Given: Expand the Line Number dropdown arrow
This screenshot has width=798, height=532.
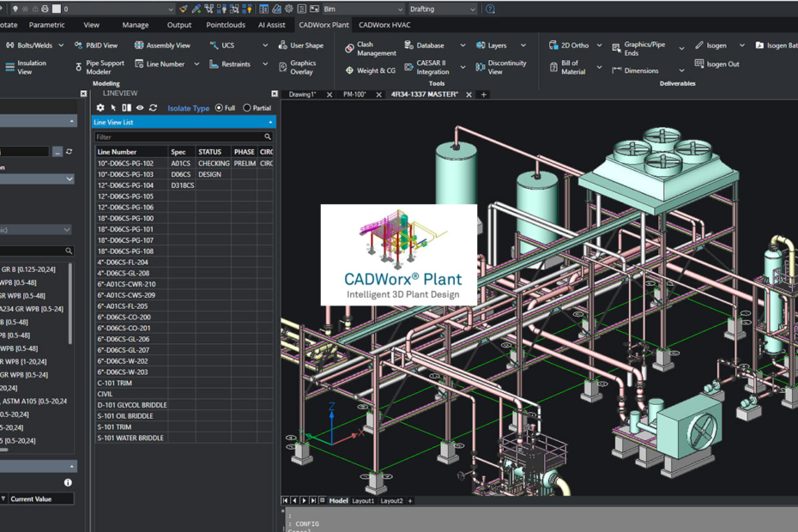Looking at the screenshot, I should coord(196,64).
